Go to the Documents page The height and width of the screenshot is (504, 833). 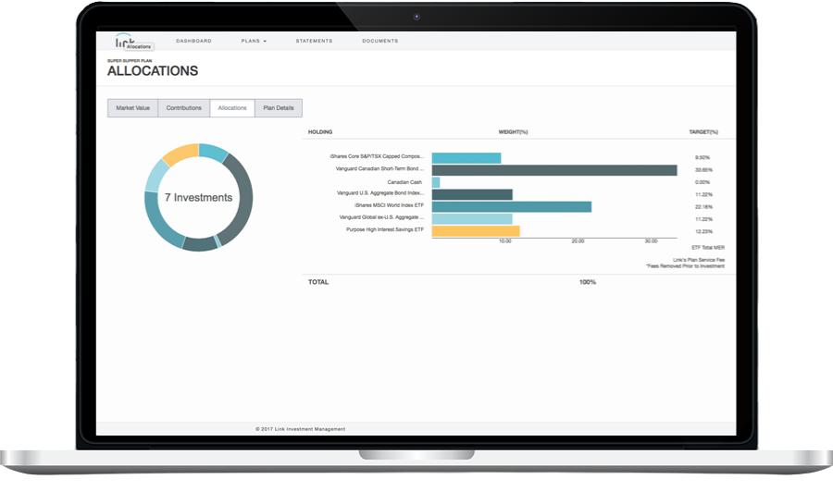pyautogui.click(x=379, y=41)
